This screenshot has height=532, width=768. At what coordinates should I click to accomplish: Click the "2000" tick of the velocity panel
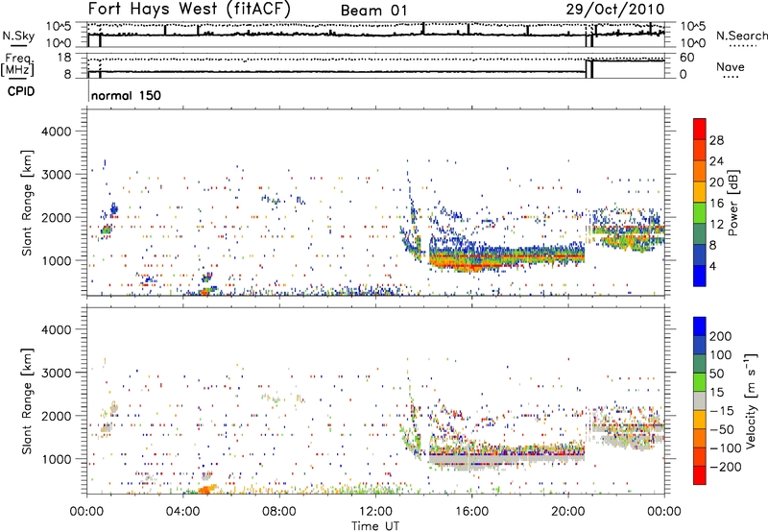[56, 416]
